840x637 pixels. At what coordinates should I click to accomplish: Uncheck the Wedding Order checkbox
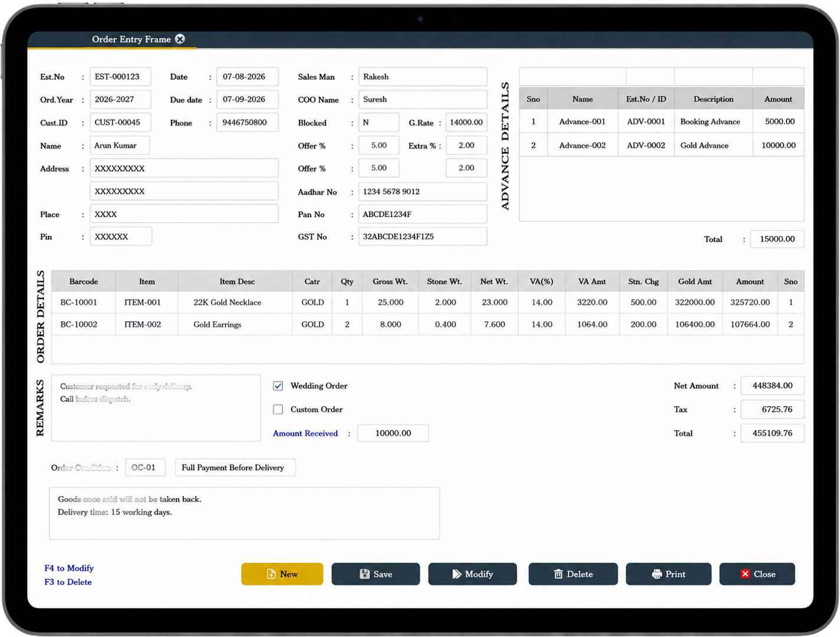click(x=278, y=386)
